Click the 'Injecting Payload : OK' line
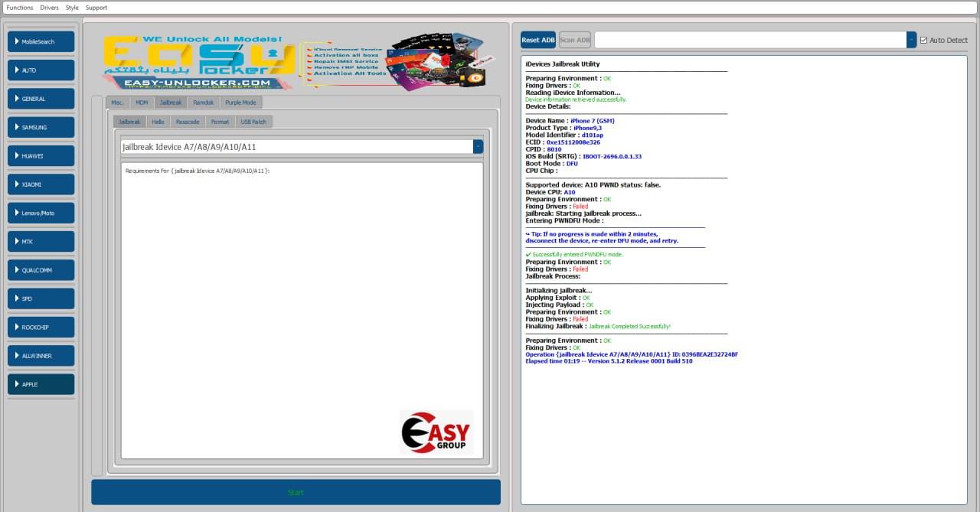This screenshot has height=512, width=980. tap(559, 305)
